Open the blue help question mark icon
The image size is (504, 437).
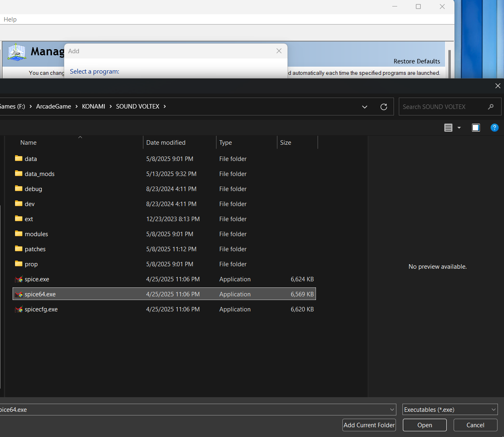tap(494, 128)
